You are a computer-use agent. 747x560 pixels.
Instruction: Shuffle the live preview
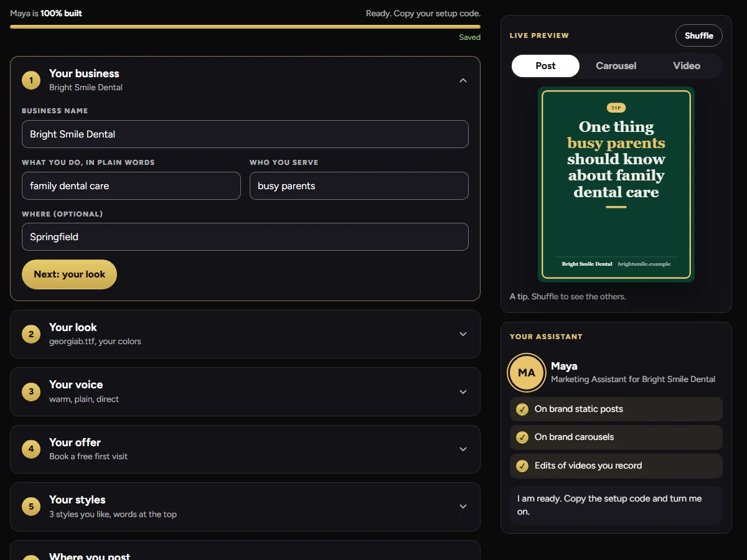[x=698, y=35]
